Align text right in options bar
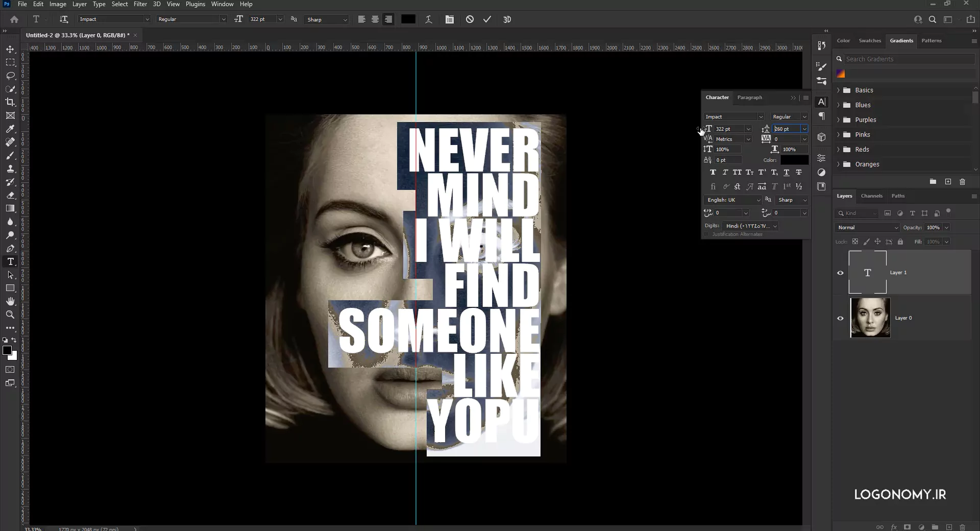Viewport: 980px width, 531px height. click(x=388, y=19)
